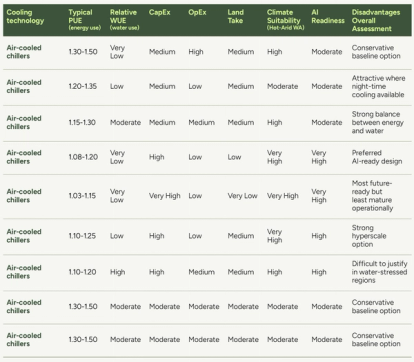
Task: Select 'High' CapEx in the 1.08-1.20 row
Action: pos(157,157)
